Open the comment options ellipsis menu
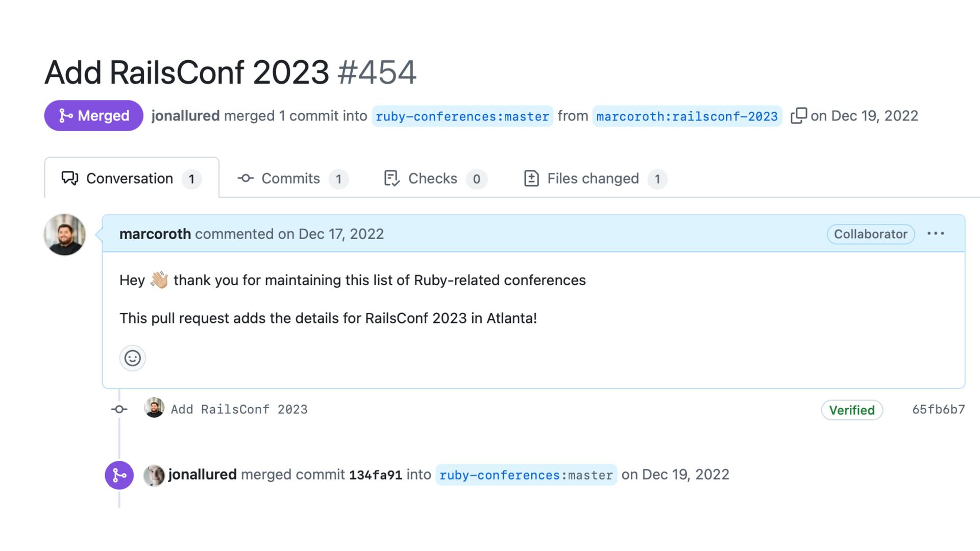980x551 pixels. tap(936, 234)
